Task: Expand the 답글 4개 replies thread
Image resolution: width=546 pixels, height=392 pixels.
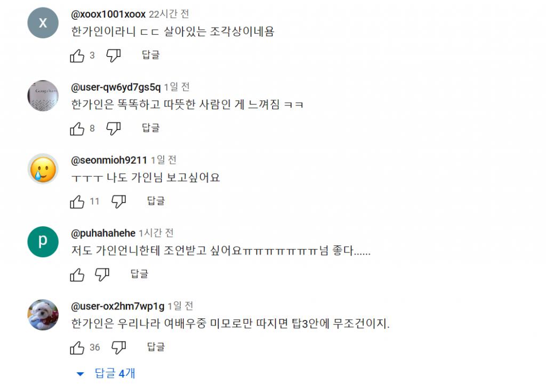Action: (107, 373)
